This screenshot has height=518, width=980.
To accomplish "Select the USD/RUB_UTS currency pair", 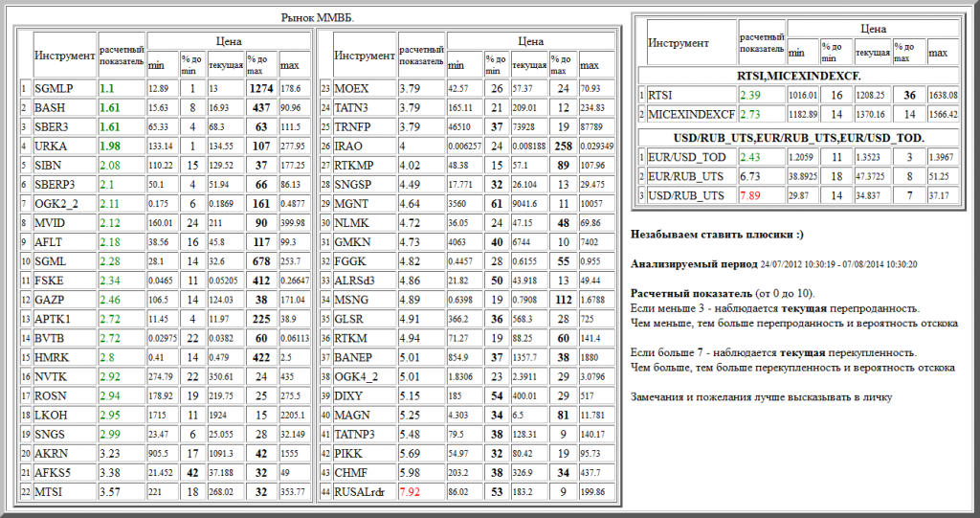I will tap(685, 196).
